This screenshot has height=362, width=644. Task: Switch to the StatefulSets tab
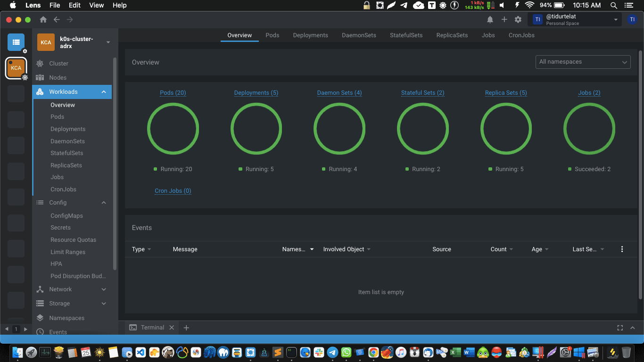pos(406,35)
